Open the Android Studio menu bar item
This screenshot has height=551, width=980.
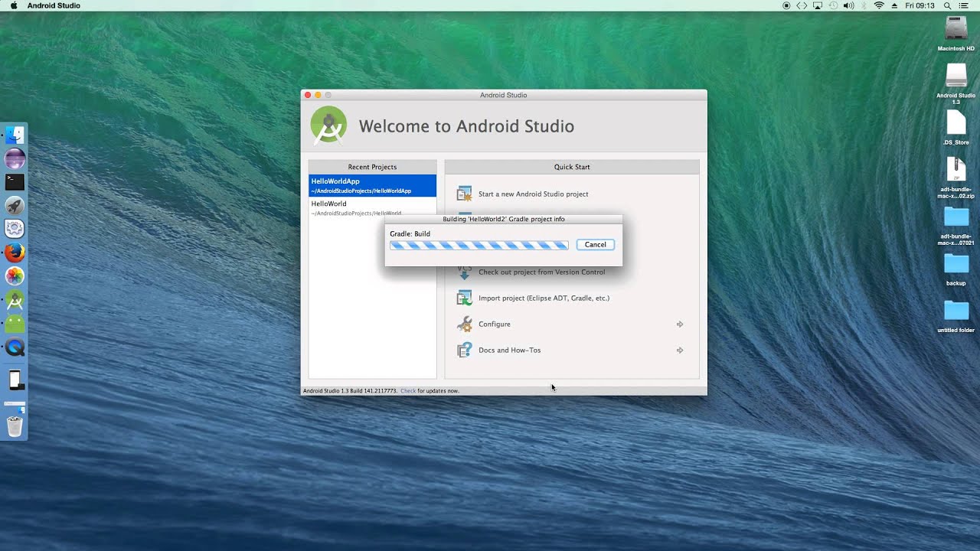(x=54, y=5)
